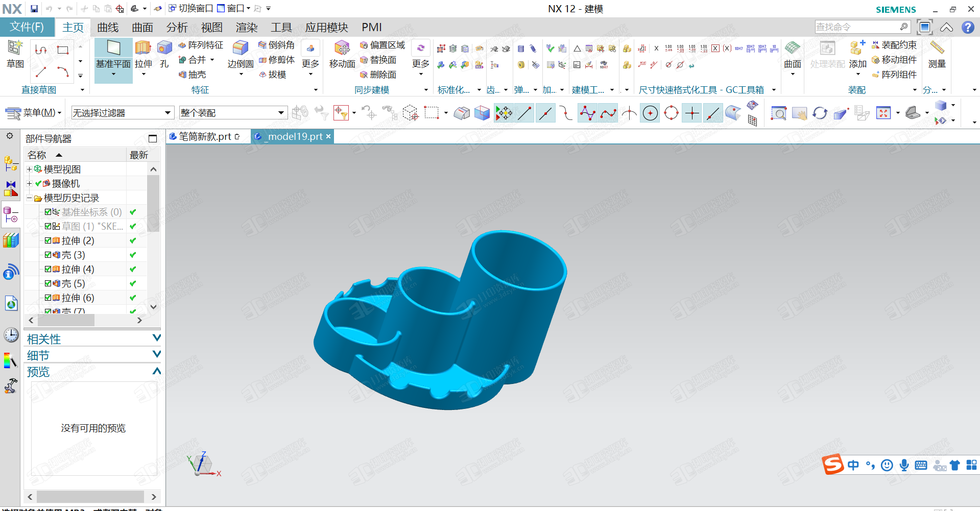Switch to the 应用模块 ribbon tab
This screenshot has height=511, width=980.
click(x=327, y=27)
